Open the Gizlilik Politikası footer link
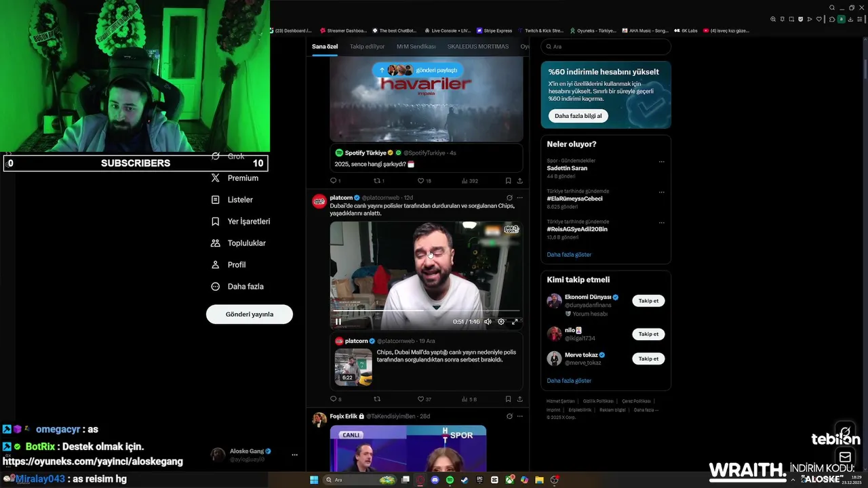Screen dimensions: 868x488 598,401
